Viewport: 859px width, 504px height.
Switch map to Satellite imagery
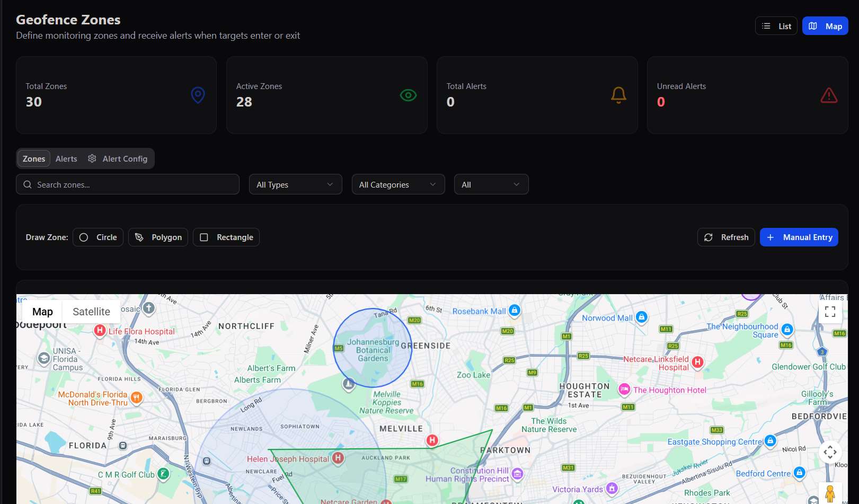click(x=91, y=312)
